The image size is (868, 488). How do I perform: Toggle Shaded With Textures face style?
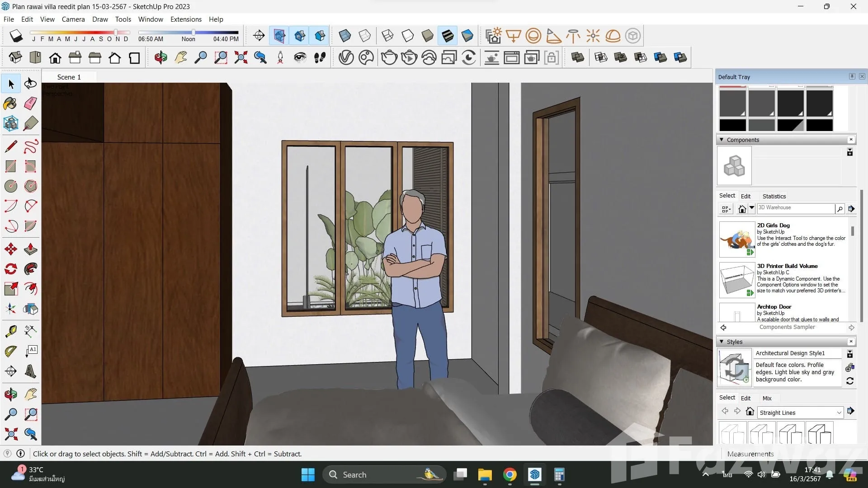click(x=448, y=35)
